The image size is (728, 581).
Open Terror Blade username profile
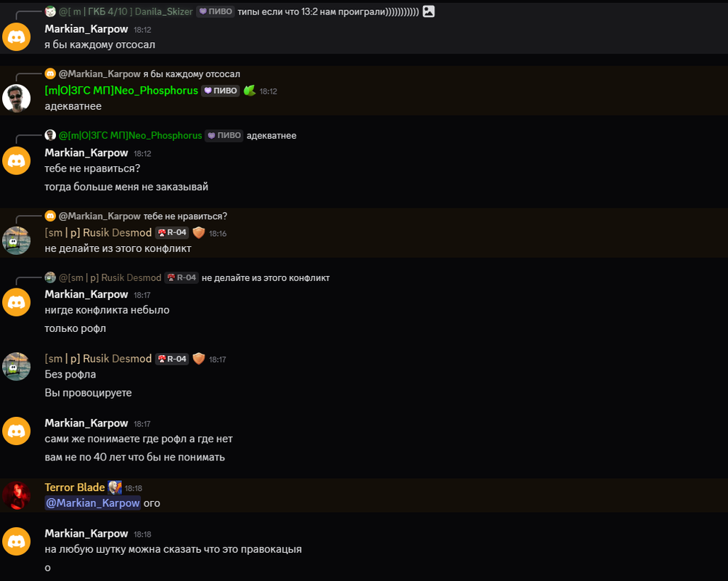click(75, 487)
